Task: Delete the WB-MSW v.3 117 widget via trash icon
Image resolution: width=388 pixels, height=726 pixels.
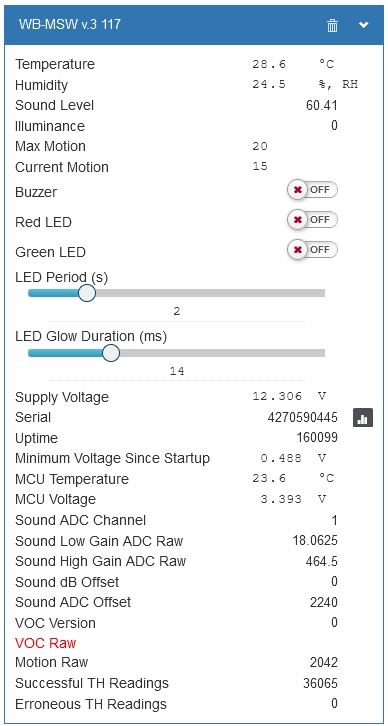Action: tap(332, 25)
